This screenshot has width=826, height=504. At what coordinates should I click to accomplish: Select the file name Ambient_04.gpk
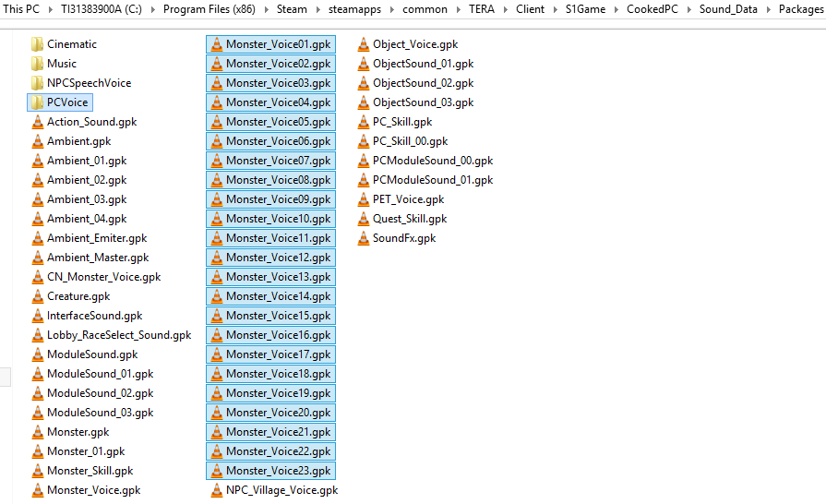click(x=87, y=219)
